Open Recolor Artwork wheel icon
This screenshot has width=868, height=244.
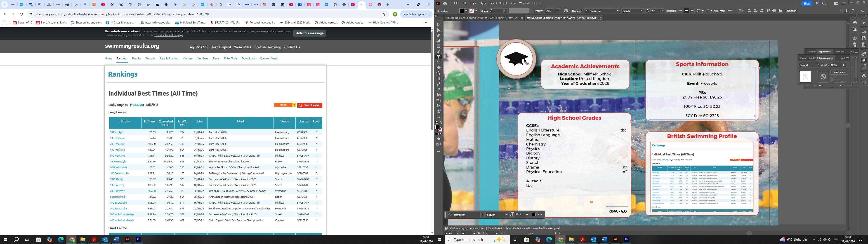(x=566, y=11)
